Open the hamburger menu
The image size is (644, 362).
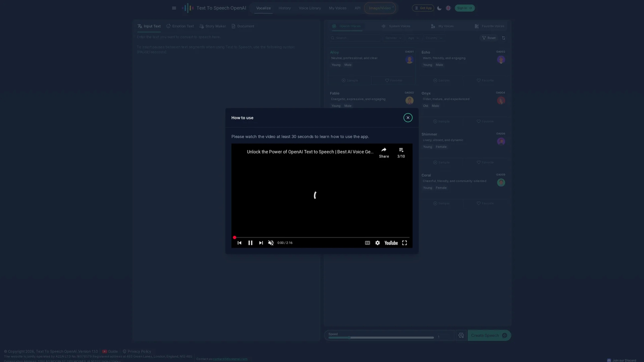click(x=174, y=8)
